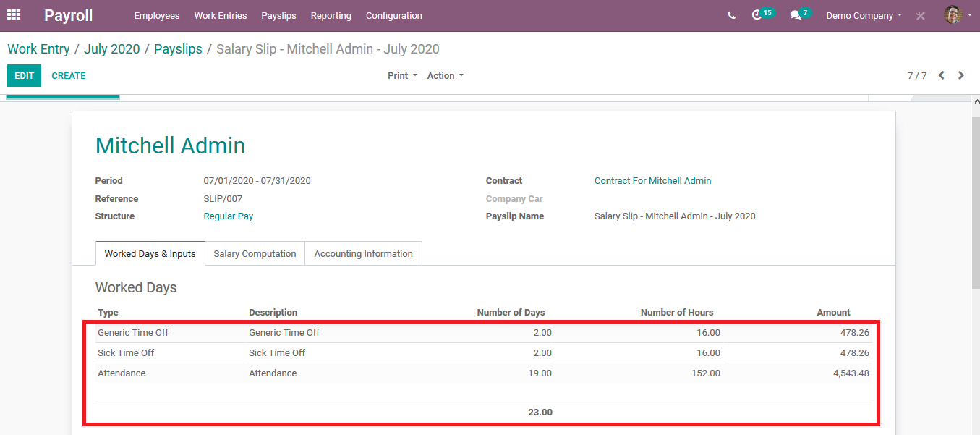The height and width of the screenshot is (435, 980).
Task: Open activities clock icon with 15 badge
Action: coord(762,14)
